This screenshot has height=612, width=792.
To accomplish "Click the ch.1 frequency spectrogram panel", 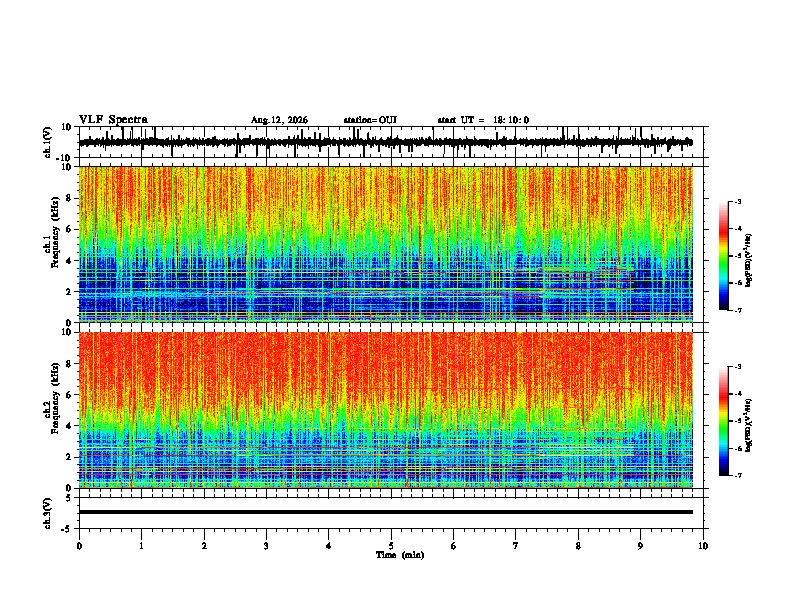I will coord(386,244).
